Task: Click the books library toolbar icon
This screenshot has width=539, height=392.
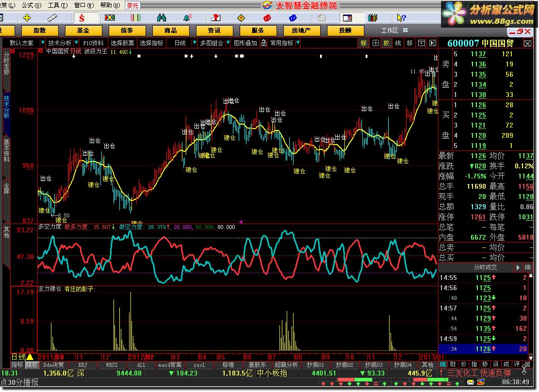Action: (x=373, y=17)
